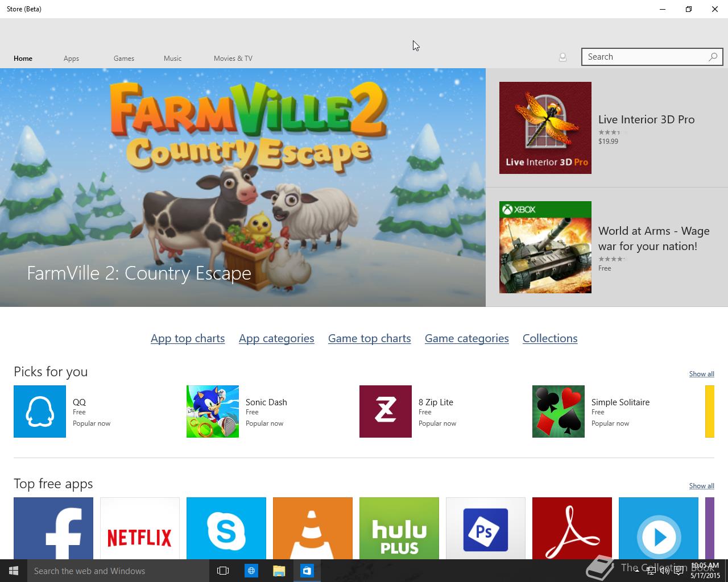This screenshot has height=582, width=728.
Task: Click the search magnifier icon
Action: 713,57
